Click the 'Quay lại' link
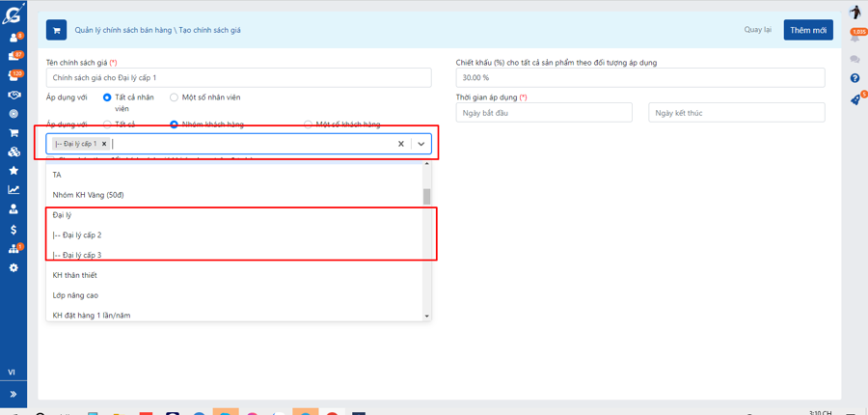 [757, 30]
